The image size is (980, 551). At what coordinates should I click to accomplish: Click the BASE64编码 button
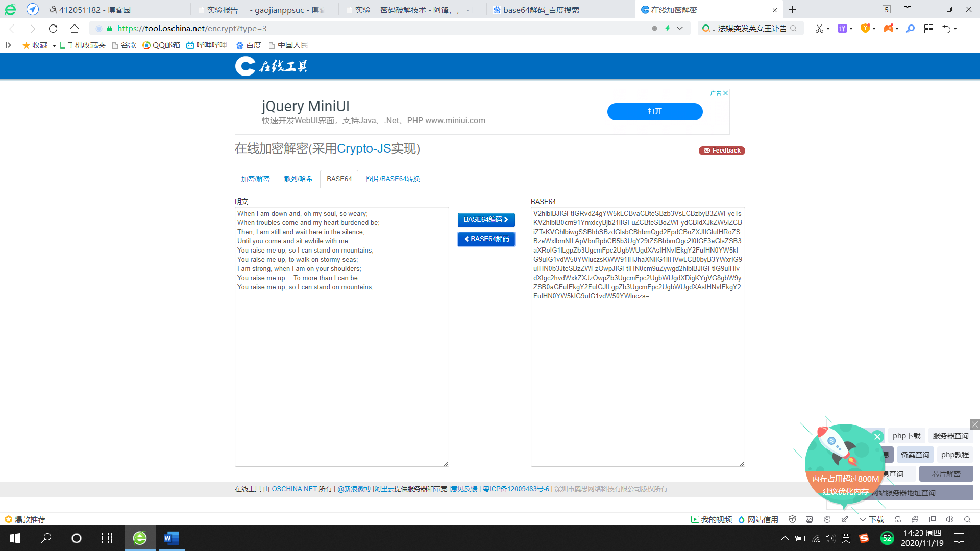(486, 220)
